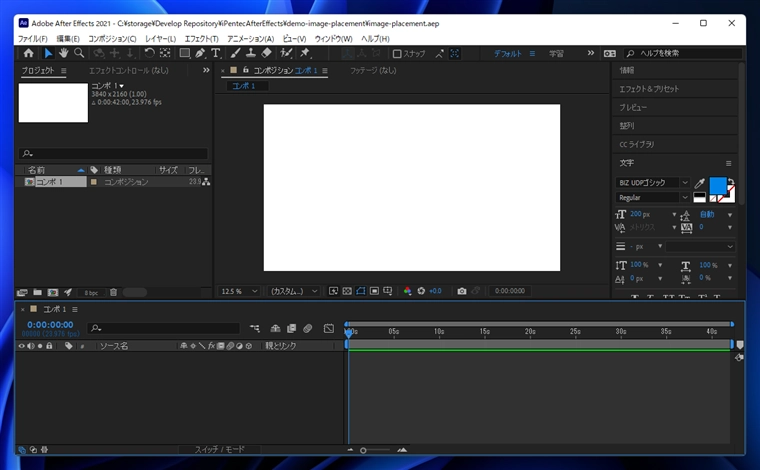Image resolution: width=760 pixels, height=470 pixels.
Task: Toggle mask and shape path visibility
Action: (x=361, y=291)
